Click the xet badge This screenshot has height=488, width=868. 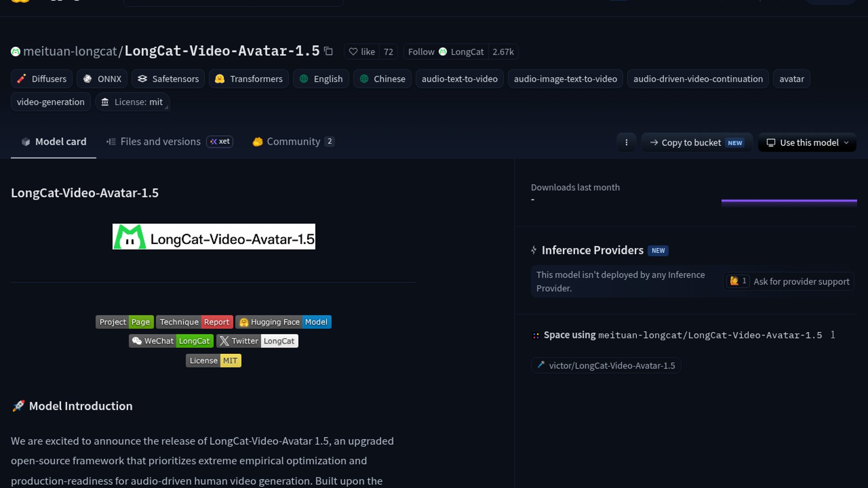coord(220,141)
